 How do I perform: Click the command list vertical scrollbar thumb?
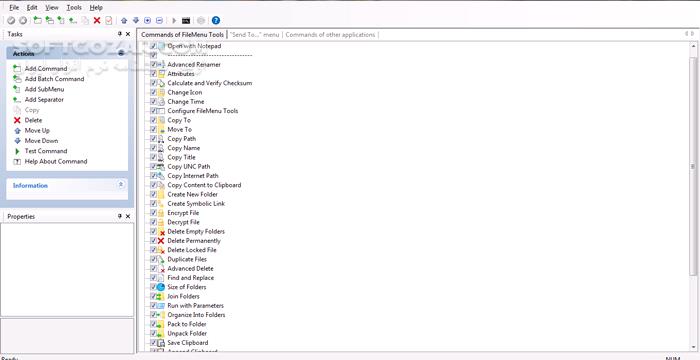click(693, 166)
